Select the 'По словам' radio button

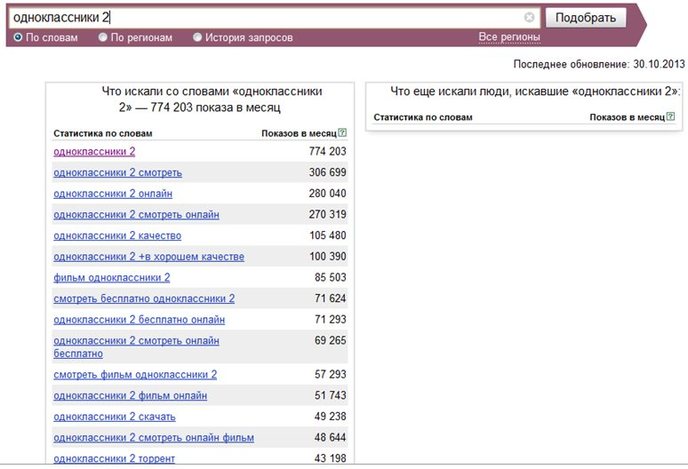tap(18, 37)
